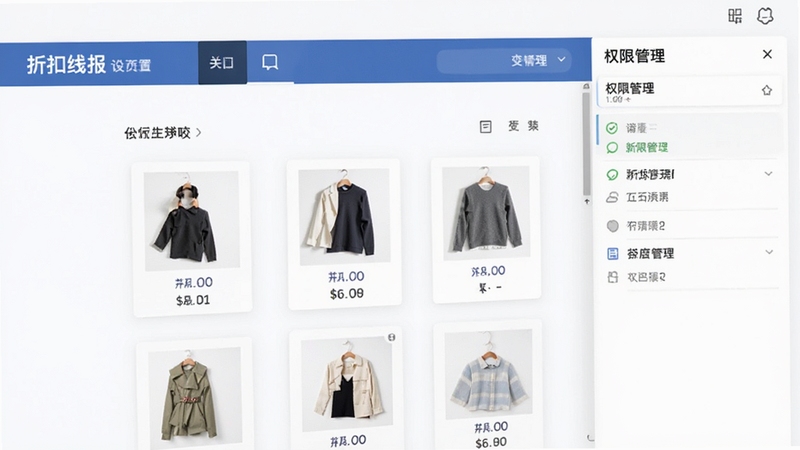Image resolution: width=800 pixels, height=450 pixels.
Task: Click the clipboard copy icon in last row
Action: pos(613,277)
